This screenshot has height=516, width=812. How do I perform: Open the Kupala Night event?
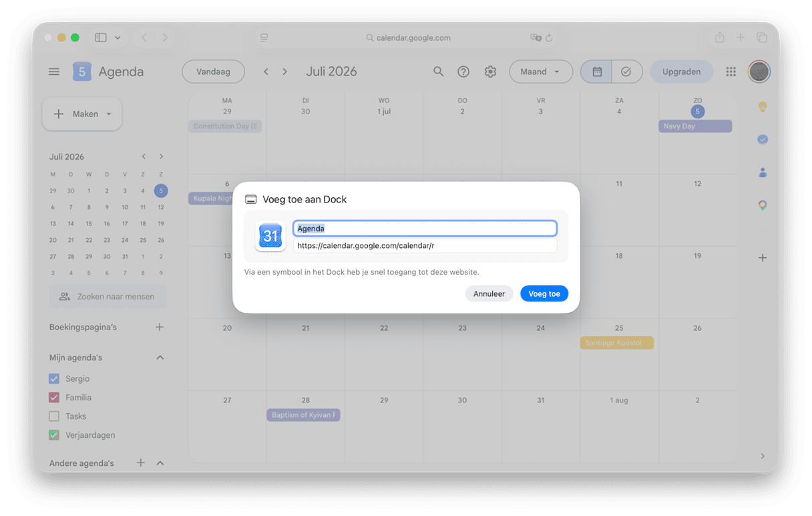point(211,199)
